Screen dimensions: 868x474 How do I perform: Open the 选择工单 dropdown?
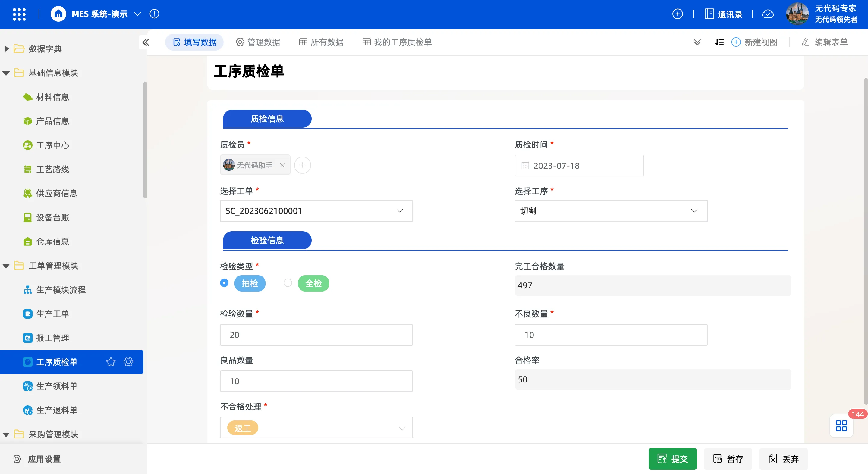coord(316,211)
